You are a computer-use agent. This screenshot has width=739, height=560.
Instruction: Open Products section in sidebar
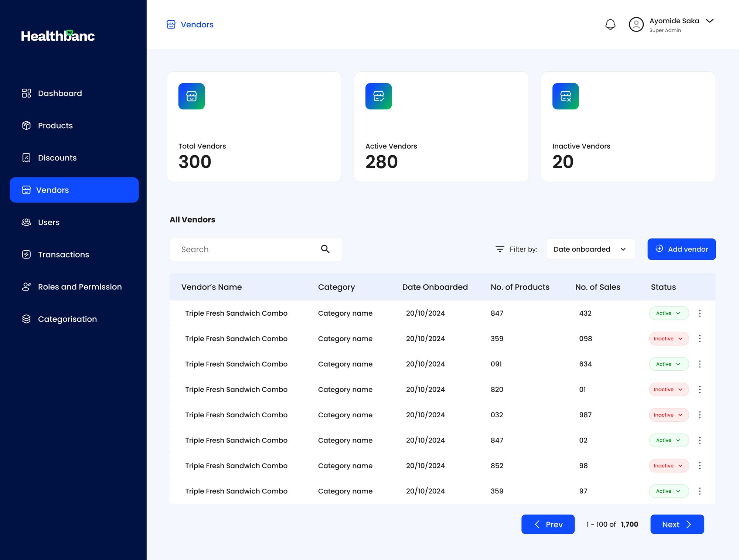(x=55, y=125)
